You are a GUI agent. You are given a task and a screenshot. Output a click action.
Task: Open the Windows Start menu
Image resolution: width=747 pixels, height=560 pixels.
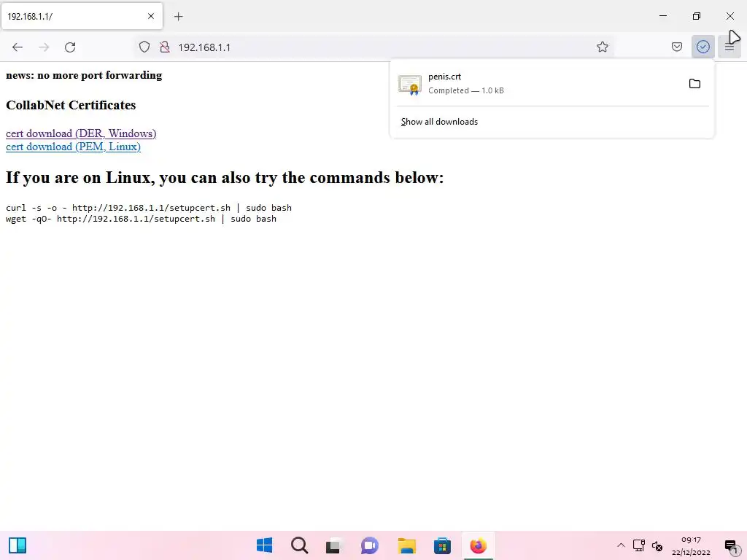click(264, 545)
